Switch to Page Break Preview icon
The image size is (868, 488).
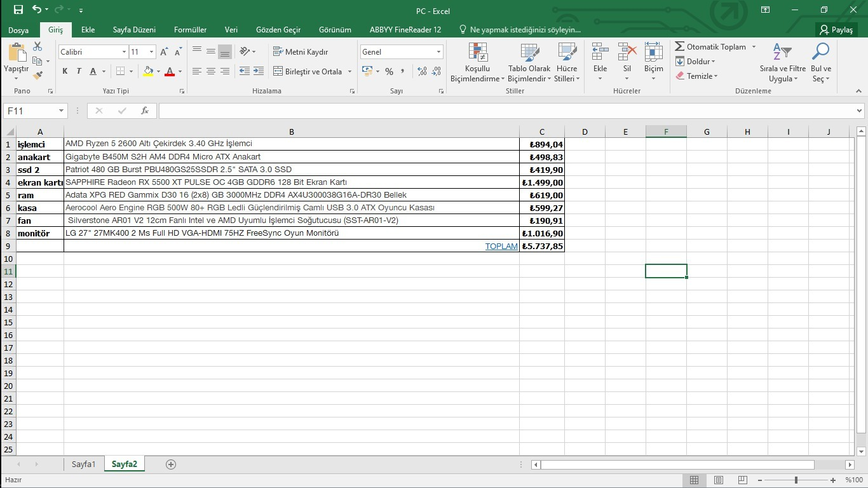[742, 480]
